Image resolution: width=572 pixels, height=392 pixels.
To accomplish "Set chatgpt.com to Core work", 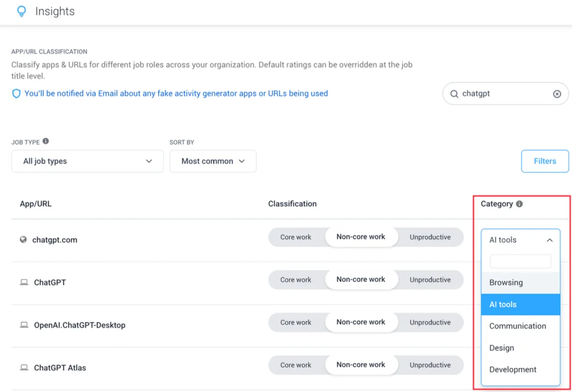I will pyautogui.click(x=296, y=237).
